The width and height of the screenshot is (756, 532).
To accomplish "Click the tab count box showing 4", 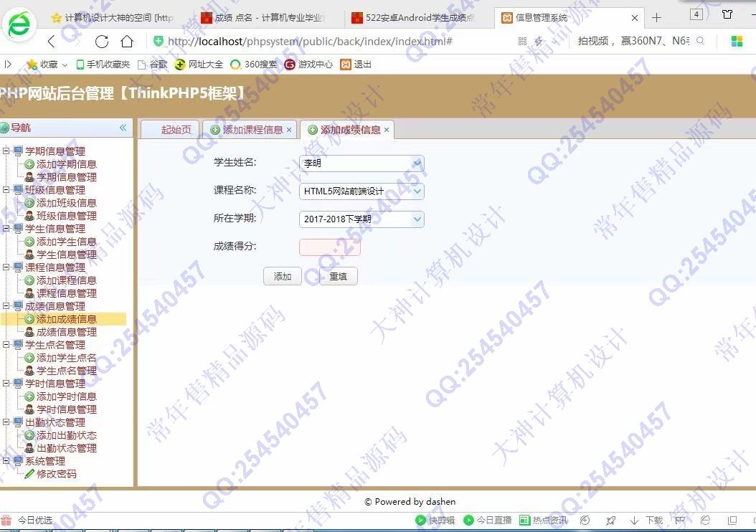I will pos(696,14).
